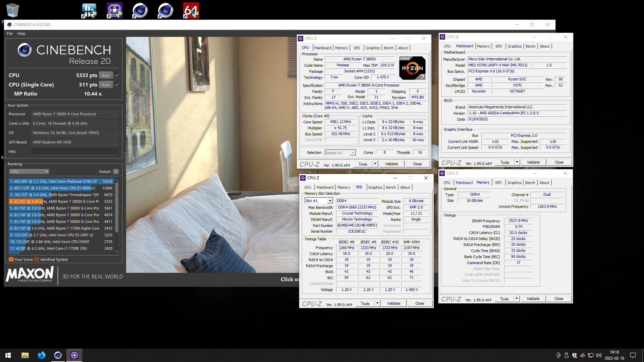The height and width of the screenshot is (362, 644).
Task: Open the CPU-Z desktop shortcut
Action: pyautogui.click(x=114, y=10)
